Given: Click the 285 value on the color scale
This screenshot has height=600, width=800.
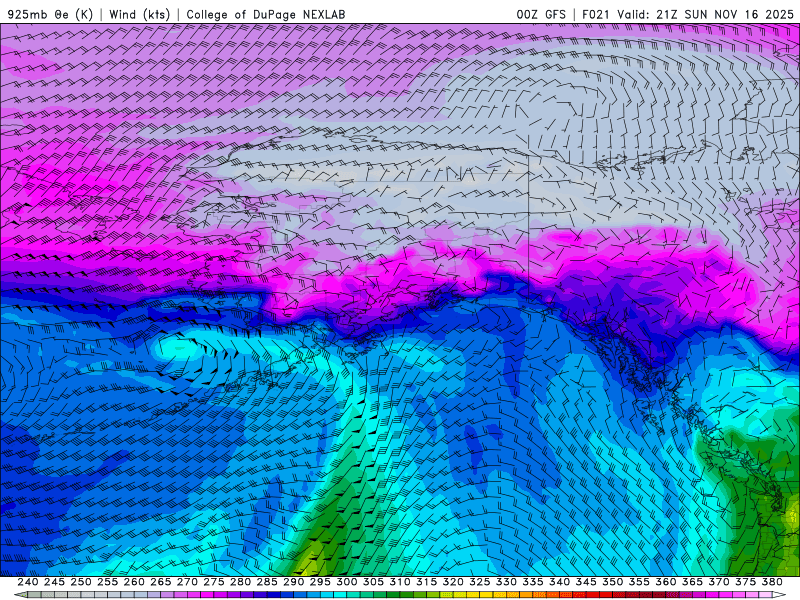Looking at the screenshot, I should (267, 582).
